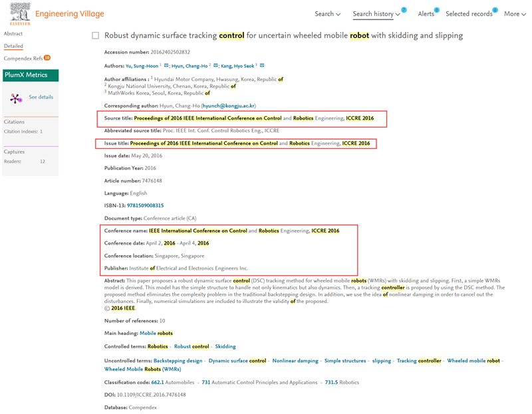Click the Search history count badge
This screenshot has height=414, width=532.
tap(404, 10)
